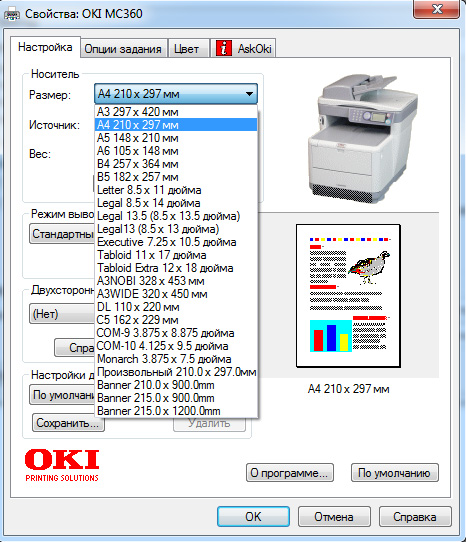466x542 pixels.
Task: Open the По умолчанию driver settings dropdown
Action: pos(62,395)
